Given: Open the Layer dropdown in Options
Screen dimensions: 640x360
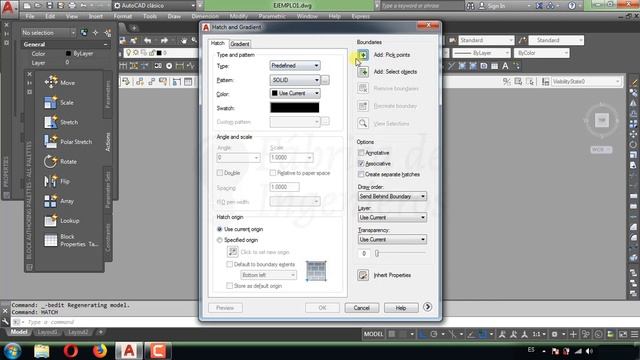Looking at the screenshot, I should (392, 218).
